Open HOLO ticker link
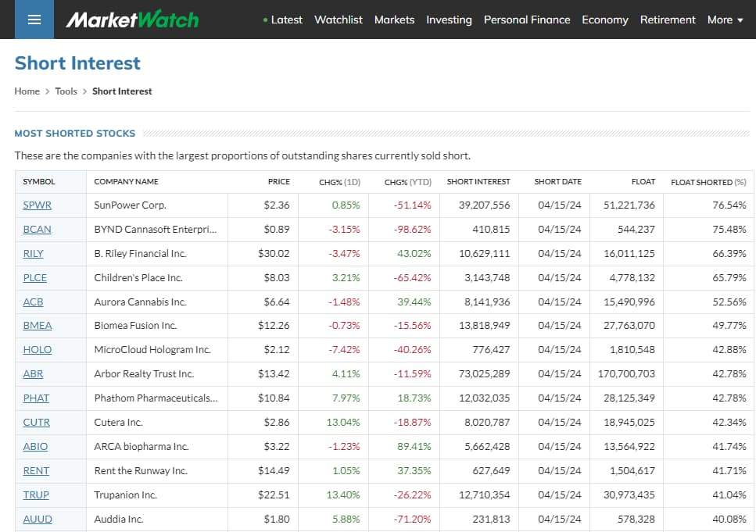756x532 pixels. (x=37, y=349)
